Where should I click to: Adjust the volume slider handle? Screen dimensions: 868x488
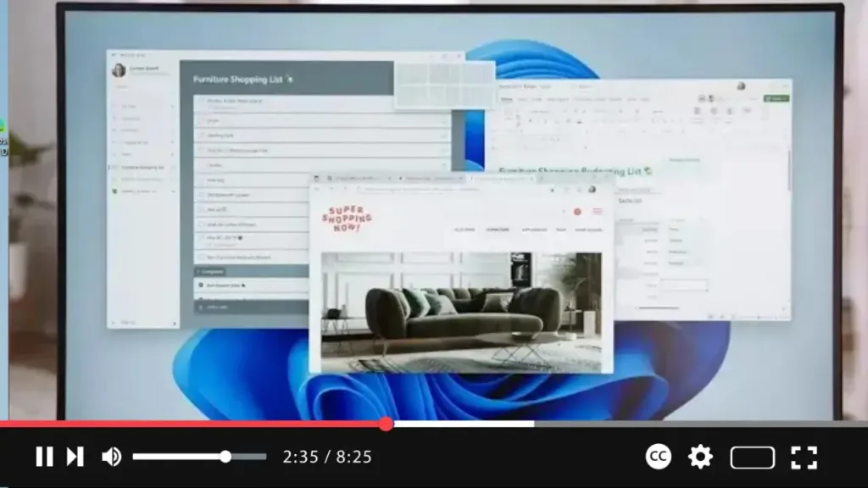[x=225, y=457]
